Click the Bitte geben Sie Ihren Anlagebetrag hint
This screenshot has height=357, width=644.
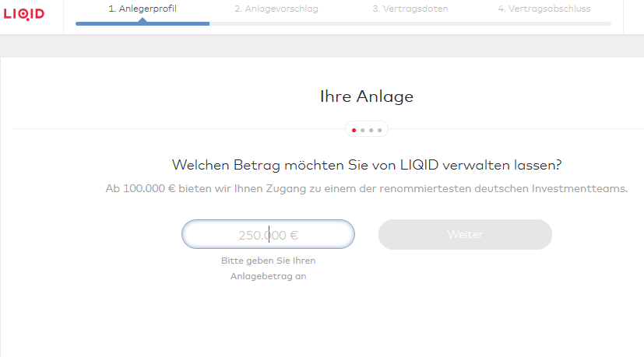268,268
